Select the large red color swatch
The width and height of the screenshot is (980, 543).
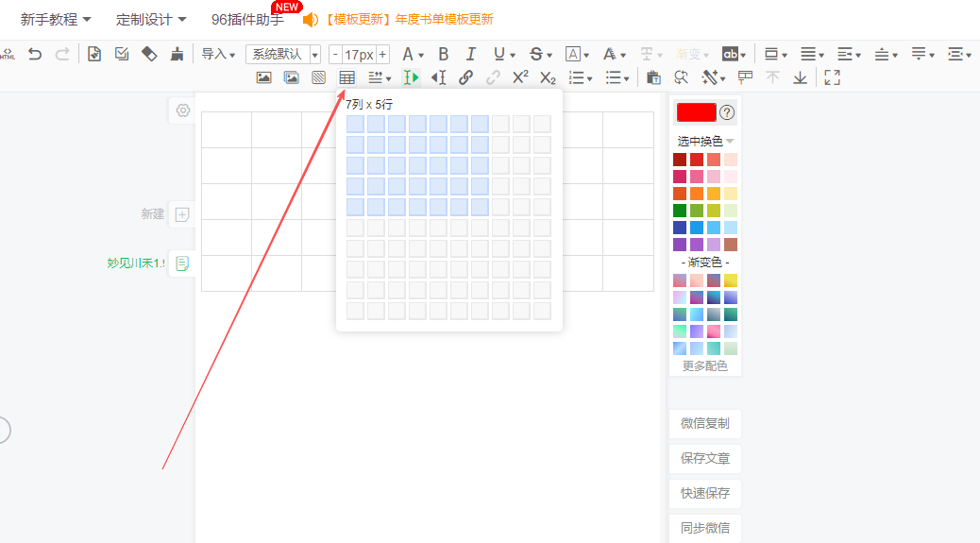point(696,112)
